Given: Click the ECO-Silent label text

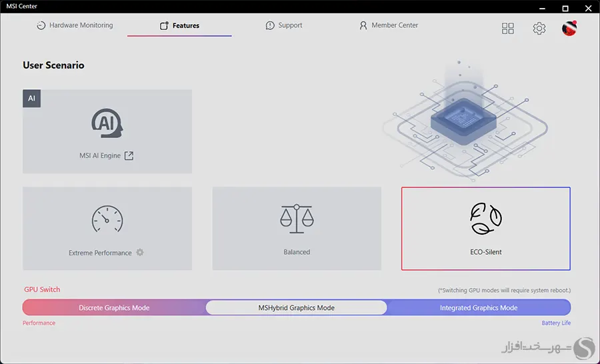Looking at the screenshot, I should 486,252.
